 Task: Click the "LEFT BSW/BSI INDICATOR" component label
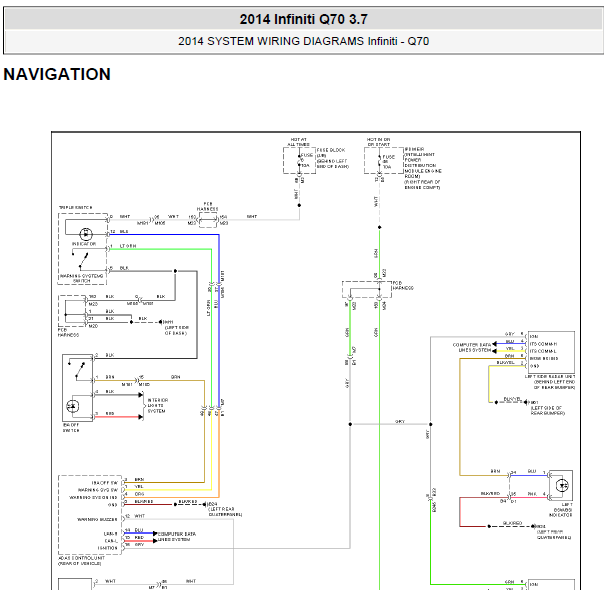[x=561, y=509]
